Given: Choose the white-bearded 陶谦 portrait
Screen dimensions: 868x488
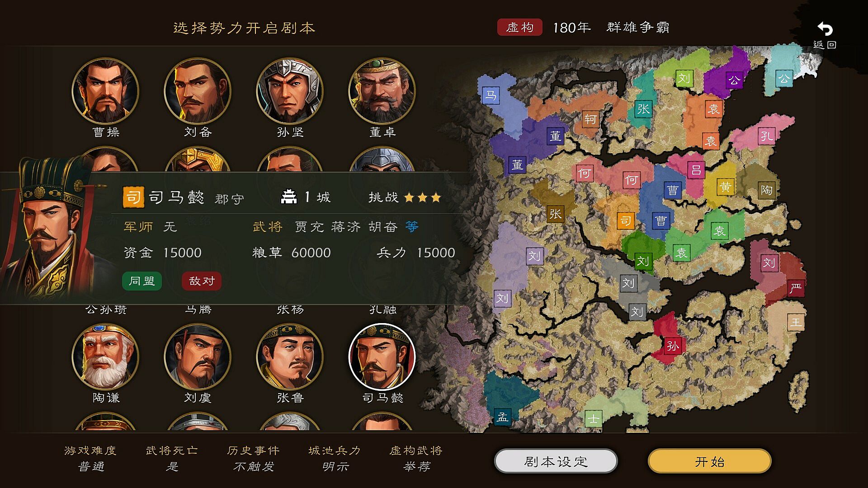Looking at the screenshot, I should 106,357.
